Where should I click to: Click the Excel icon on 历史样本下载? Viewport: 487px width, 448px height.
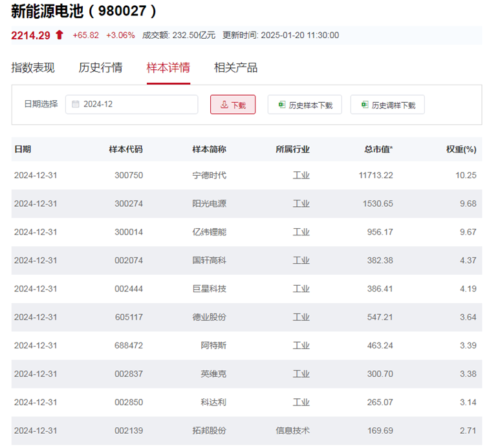coord(281,105)
